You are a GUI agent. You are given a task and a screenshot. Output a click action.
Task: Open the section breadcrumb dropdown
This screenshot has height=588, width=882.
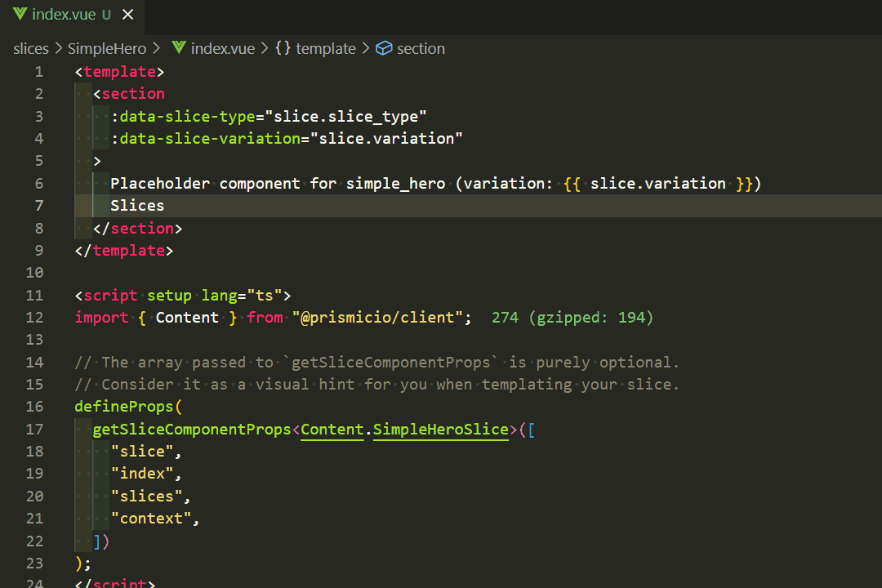pos(421,48)
